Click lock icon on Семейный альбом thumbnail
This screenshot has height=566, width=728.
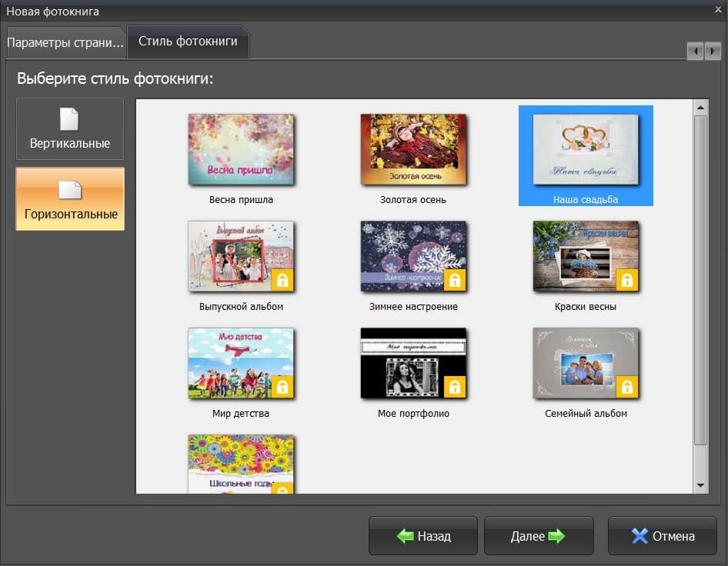point(627,387)
